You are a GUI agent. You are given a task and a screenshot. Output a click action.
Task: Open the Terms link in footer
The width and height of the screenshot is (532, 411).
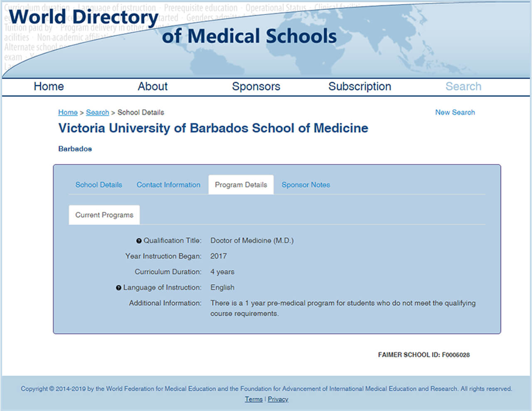pos(254,399)
